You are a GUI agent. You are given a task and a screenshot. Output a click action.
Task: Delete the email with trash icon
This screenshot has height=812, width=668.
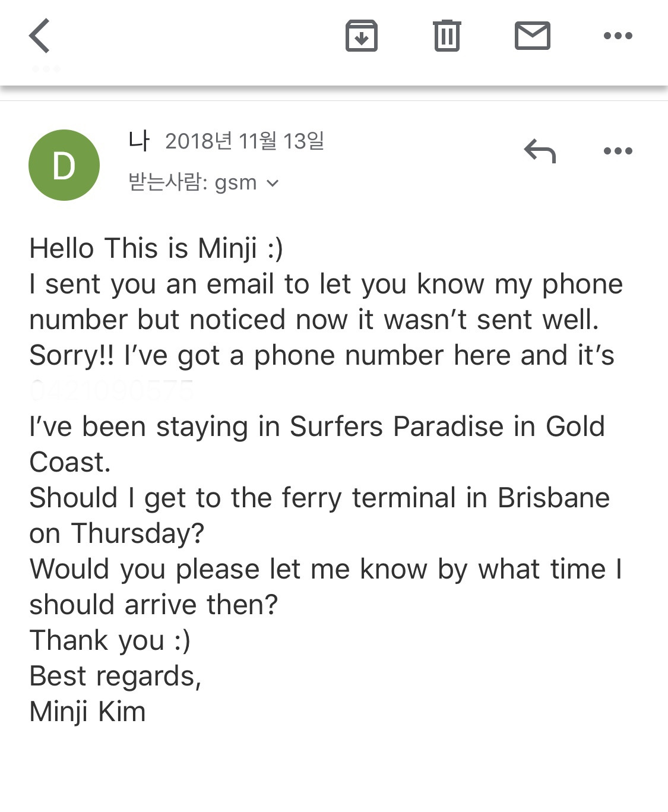447,36
